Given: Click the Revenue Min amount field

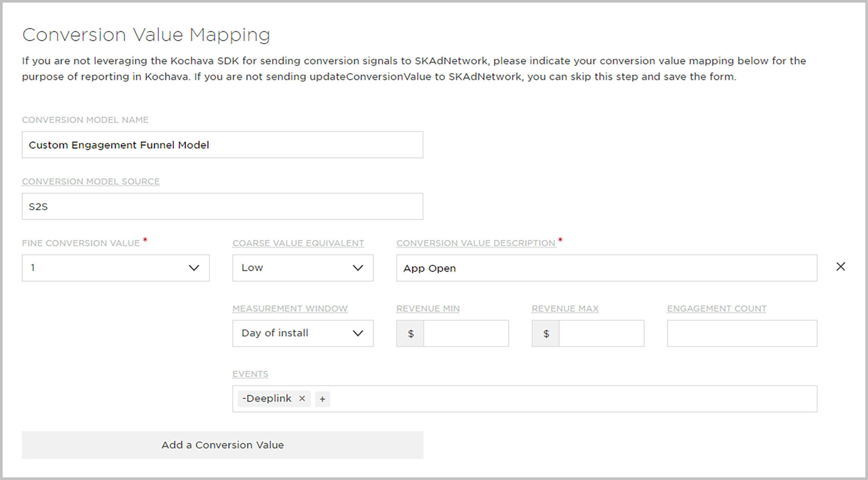Looking at the screenshot, I should pyautogui.click(x=466, y=333).
